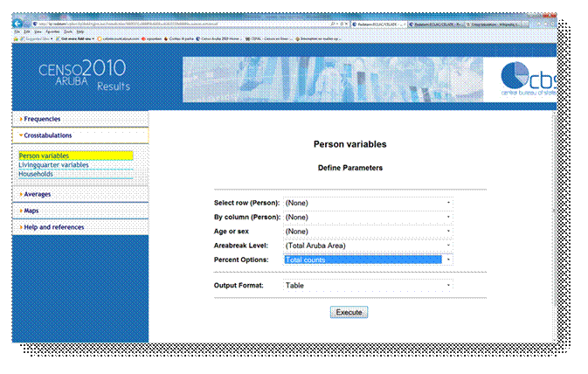Image resolution: width=588 pixels, height=374 pixels.
Task: Open the Percent Options dropdown
Action: (367, 260)
